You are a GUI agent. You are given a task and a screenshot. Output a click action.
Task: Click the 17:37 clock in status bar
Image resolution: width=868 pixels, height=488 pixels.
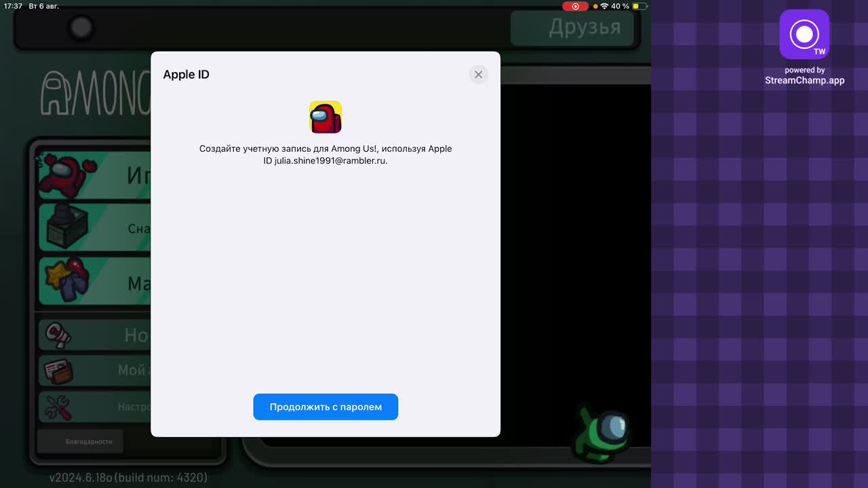coord(13,6)
